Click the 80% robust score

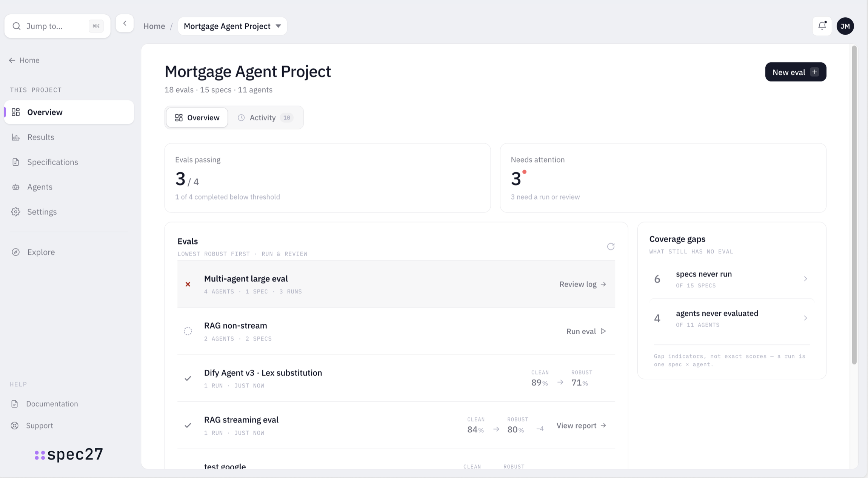[x=516, y=430]
